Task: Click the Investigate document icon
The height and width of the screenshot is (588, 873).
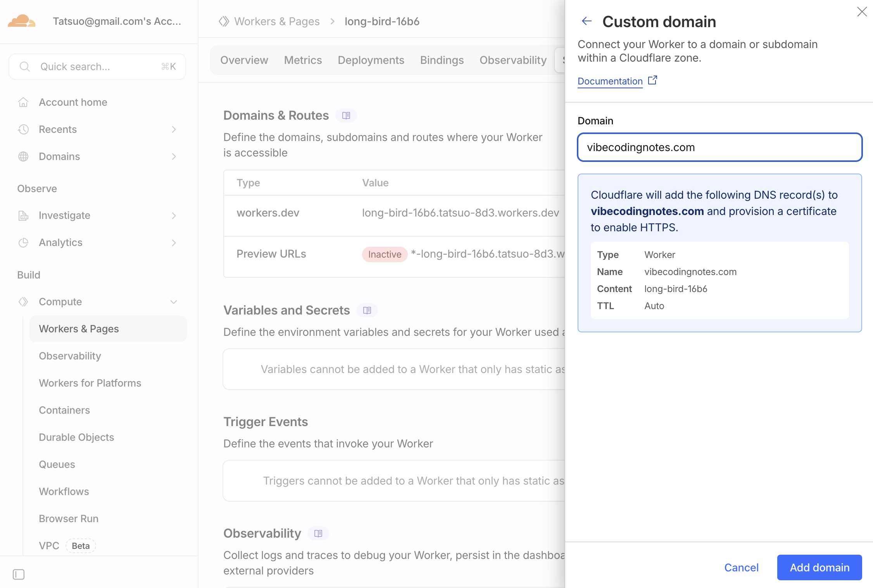Action: click(x=23, y=215)
